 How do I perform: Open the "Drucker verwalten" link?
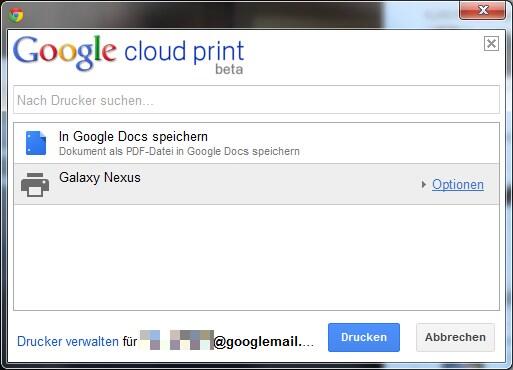tap(68, 341)
